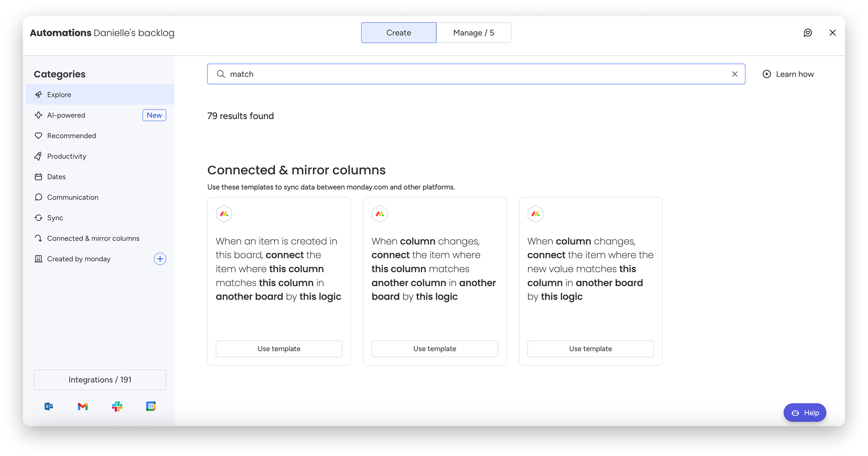
Task: Open the 'When an item is created' template card
Action: coord(279,282)
